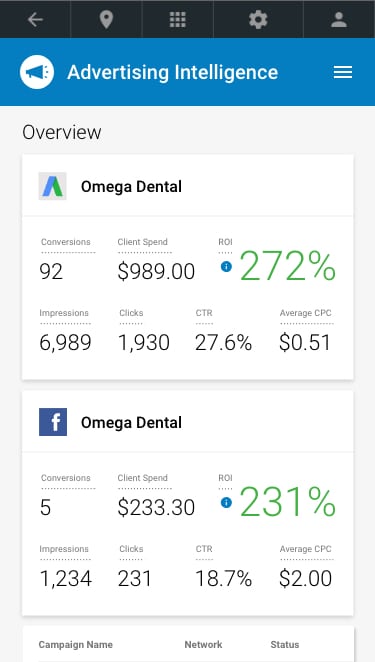The image size is (375, 662).
Task: Go back using the arrow icon
Action: pos(35,19)
